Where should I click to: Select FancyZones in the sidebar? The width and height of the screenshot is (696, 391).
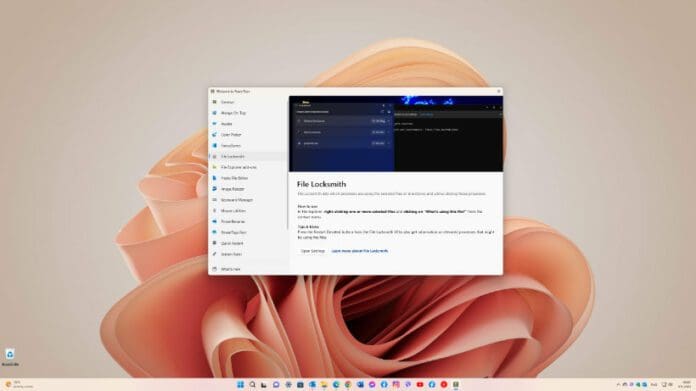(x=247, y=146)
